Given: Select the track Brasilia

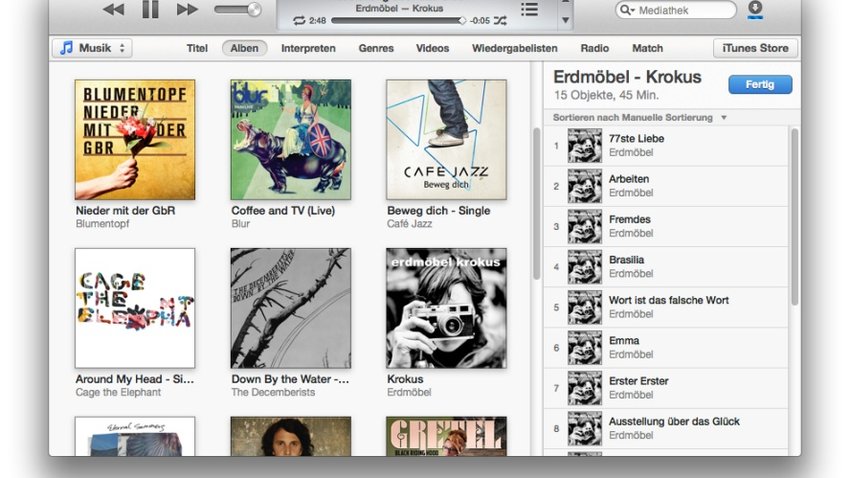Looking at the screenshot, I should point(666,267).
